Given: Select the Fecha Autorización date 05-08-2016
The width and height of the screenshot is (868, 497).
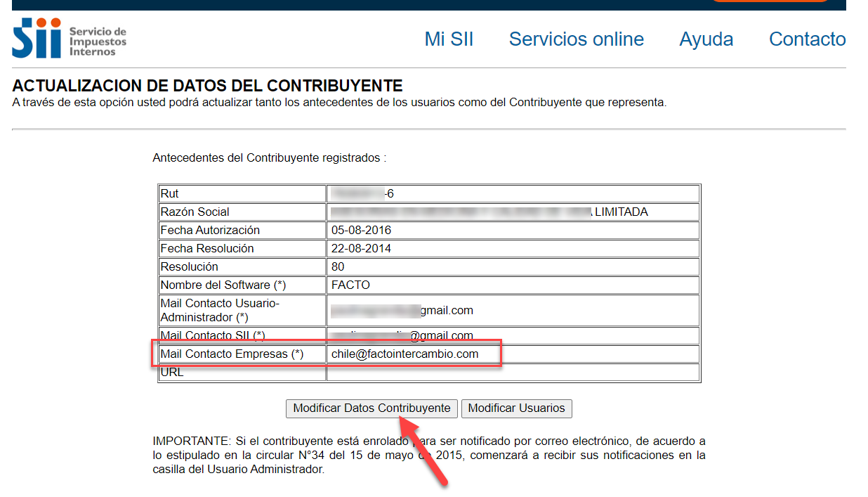Looking at the screenshot, I should click(361, 230).
